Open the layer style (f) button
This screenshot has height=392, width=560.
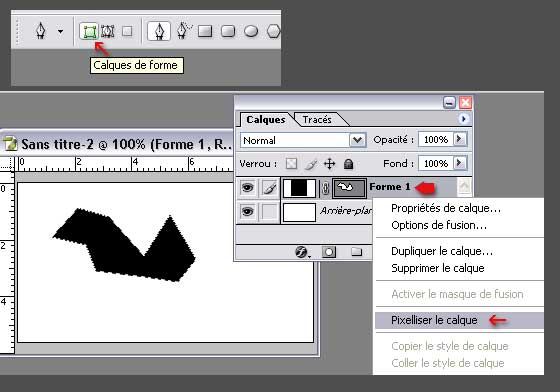coord(302,252)
